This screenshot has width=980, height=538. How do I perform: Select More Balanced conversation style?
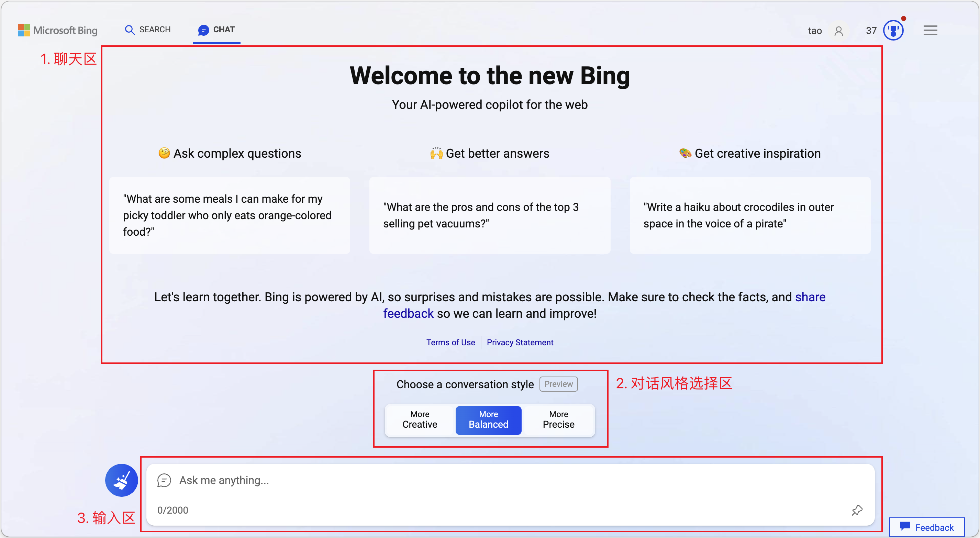point(488,419)
